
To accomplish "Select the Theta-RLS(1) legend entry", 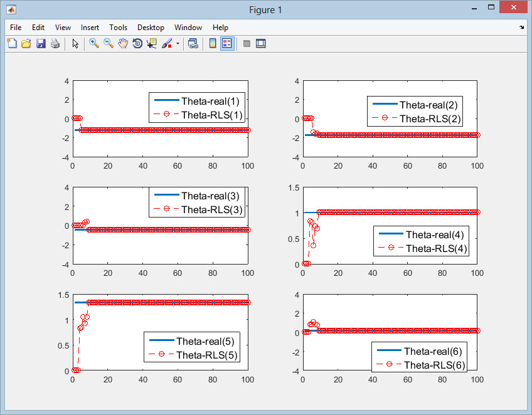I will coord(198,115).
